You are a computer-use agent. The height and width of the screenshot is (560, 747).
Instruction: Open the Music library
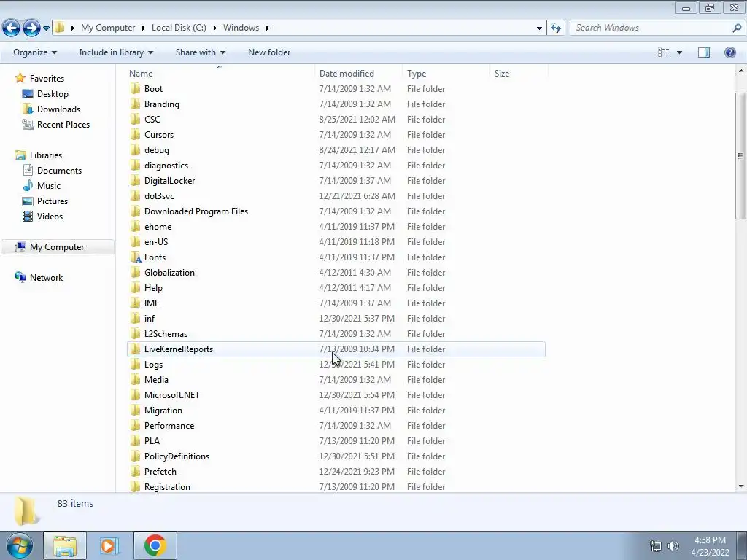[x=49, y=186]
